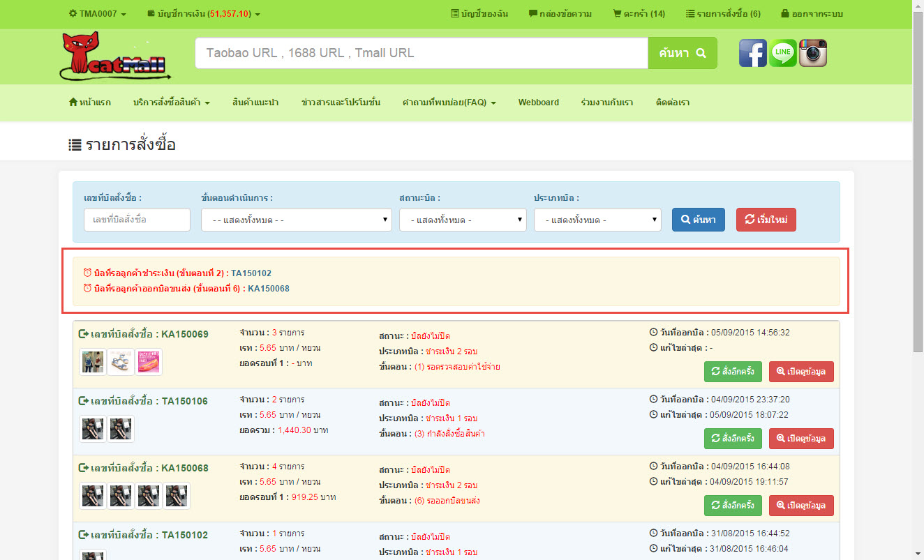Click sandal thumbnail of order KA150069
Image resolution: width=924 pixels, height=560 pixels.
[x=121, y=363]
